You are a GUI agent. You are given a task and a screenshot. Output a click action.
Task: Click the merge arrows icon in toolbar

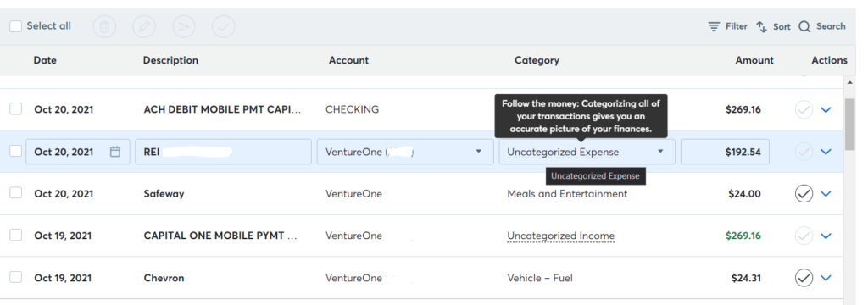pos(184,26)
